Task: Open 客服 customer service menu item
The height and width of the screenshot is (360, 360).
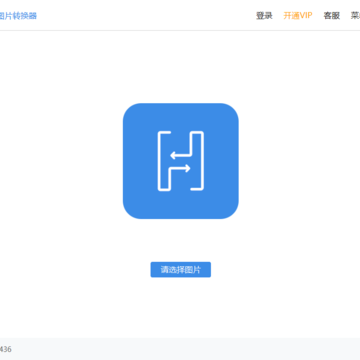Action: pyautogui.click(x=332, y=16)
